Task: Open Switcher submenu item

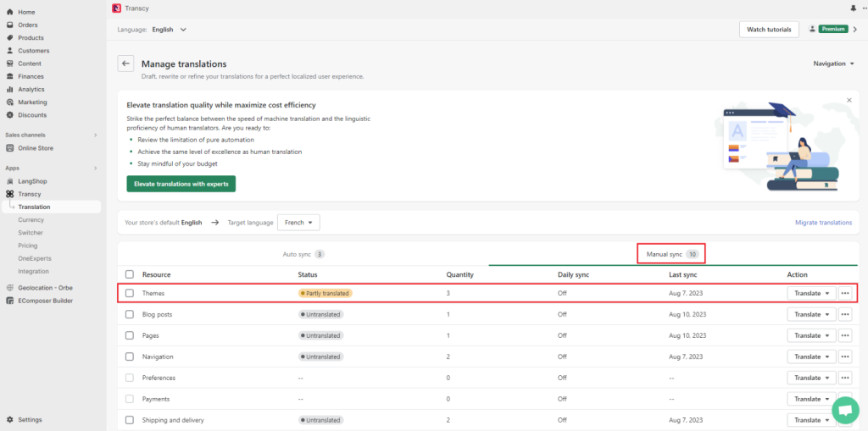Action: pyautogui.click(x=31, y=233)
